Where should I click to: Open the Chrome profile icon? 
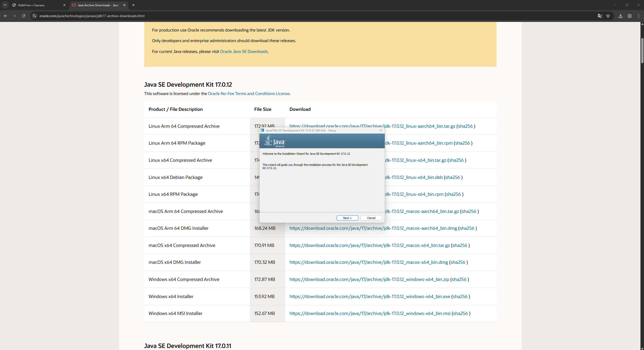(x=630, y=16)
